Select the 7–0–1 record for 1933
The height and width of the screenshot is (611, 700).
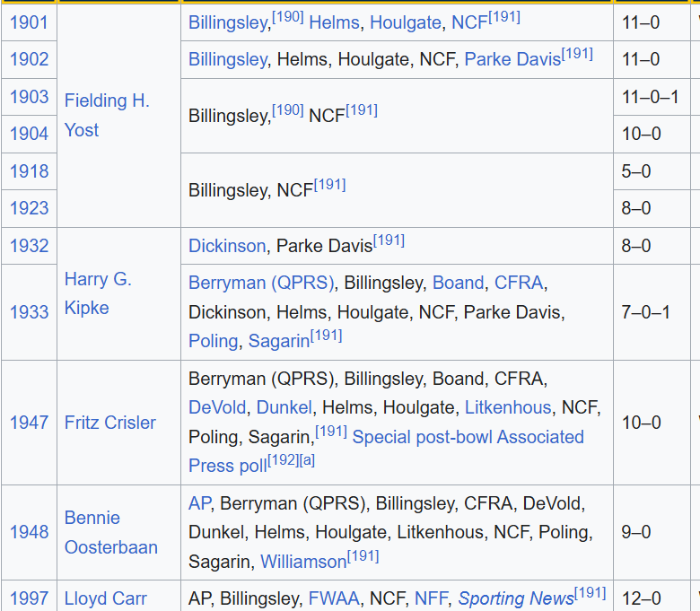[x=645, y=312]
